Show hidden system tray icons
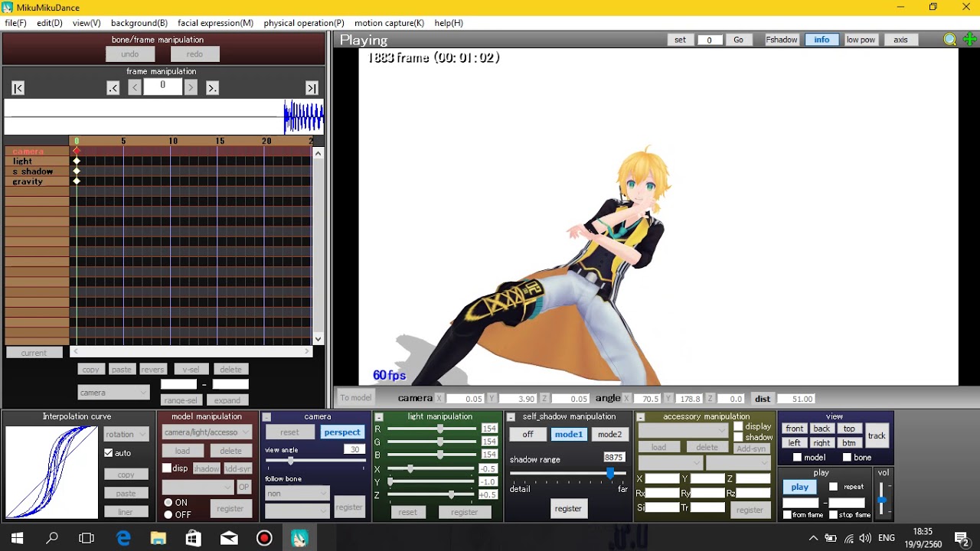The image size is (980, 551). 813,539
